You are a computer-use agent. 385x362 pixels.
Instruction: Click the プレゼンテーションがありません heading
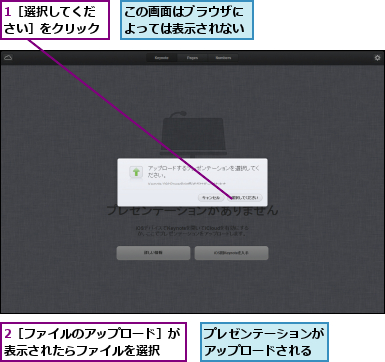point(192,211)
